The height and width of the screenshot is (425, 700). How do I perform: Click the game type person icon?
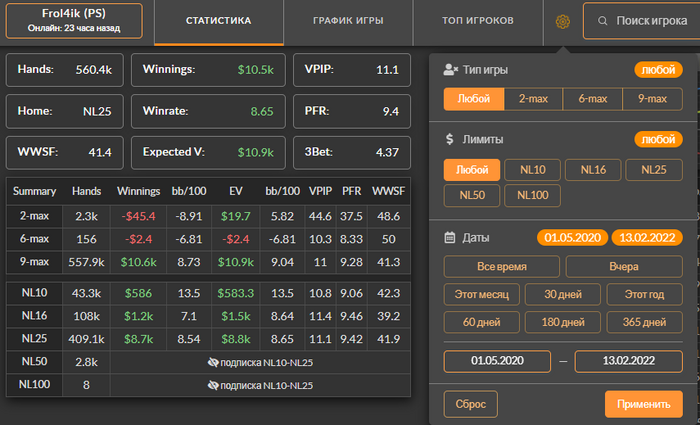[x=450, y=70]
